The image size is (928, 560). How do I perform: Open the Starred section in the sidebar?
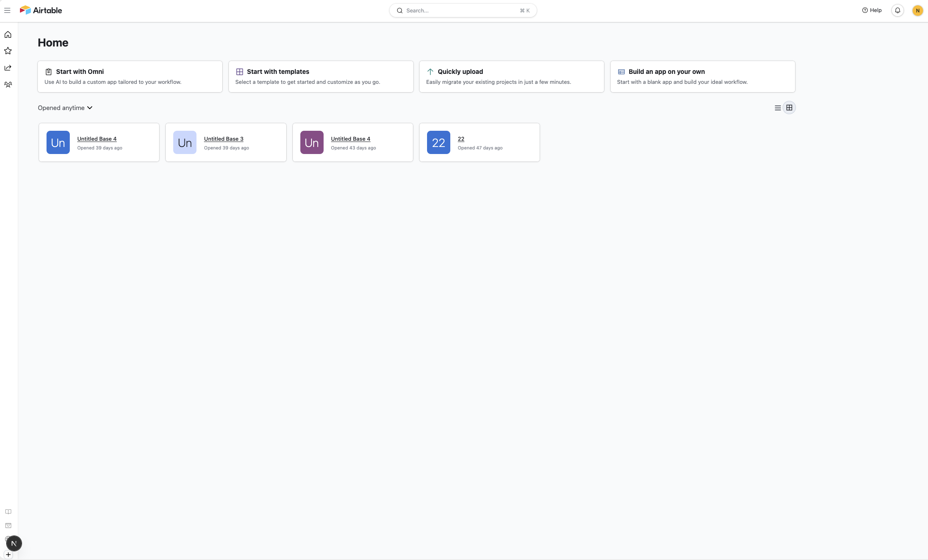point(8,51)
